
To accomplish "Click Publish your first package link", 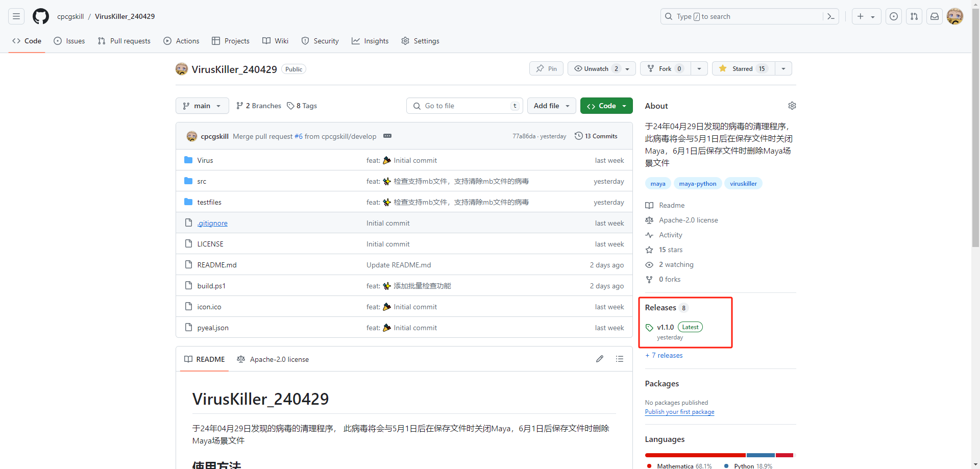I will [x=679, y=412].
